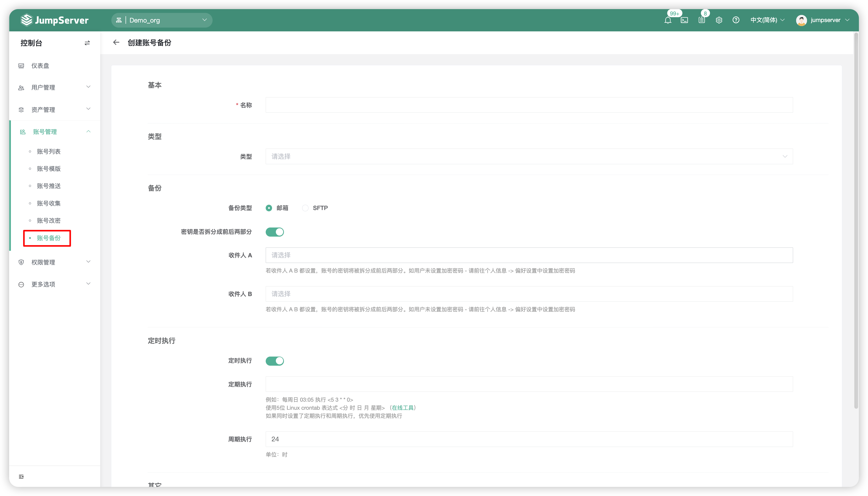The width and height of the screenshot is (868, 496).
Task: Open the 账号改密 menu item
Action: point(49,221)
